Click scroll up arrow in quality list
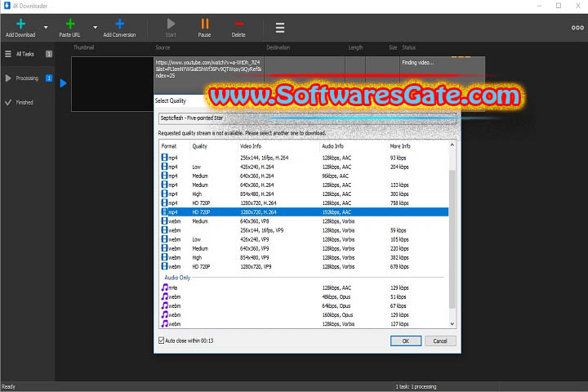588x392 pixels. pyautogui.click(x=452, y=145)
